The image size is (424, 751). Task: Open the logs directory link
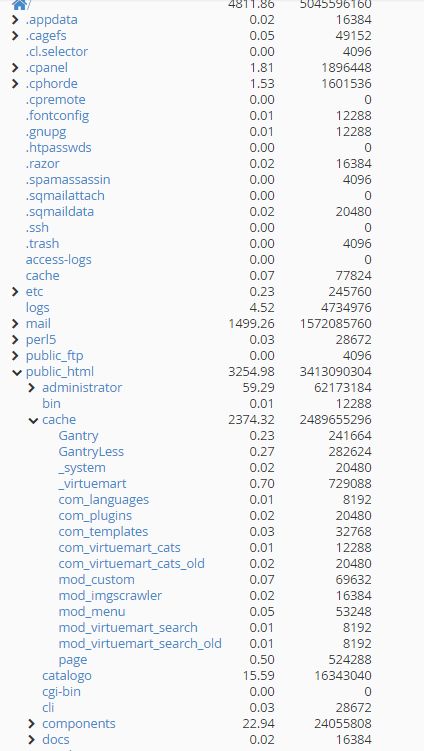pyautogui.click(x=37, y=307)
